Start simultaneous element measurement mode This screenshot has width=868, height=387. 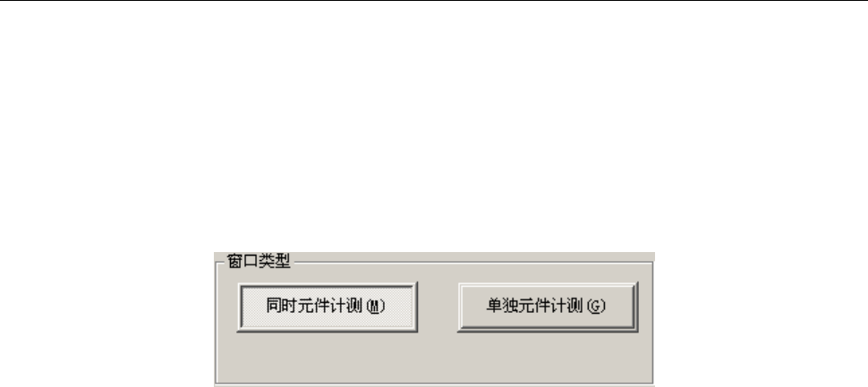pos(328,307)
